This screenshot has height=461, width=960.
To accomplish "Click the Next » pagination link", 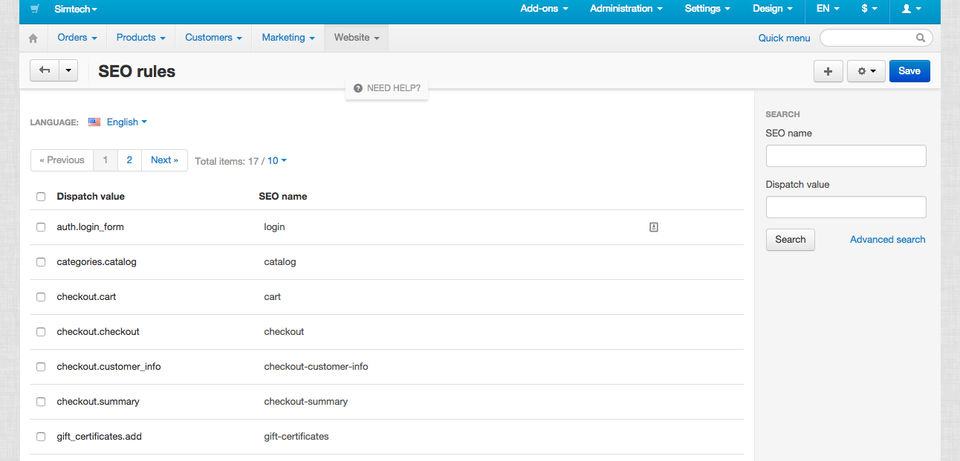I will [x=164, y=160].
